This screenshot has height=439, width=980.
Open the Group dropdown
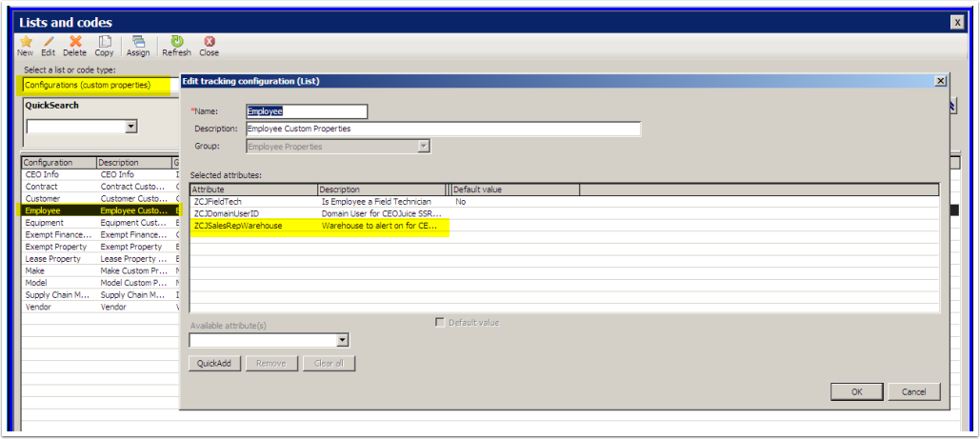[424, 147]
